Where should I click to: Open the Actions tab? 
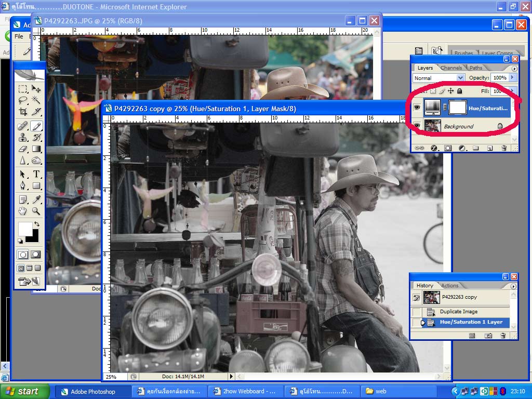(449, 285)
